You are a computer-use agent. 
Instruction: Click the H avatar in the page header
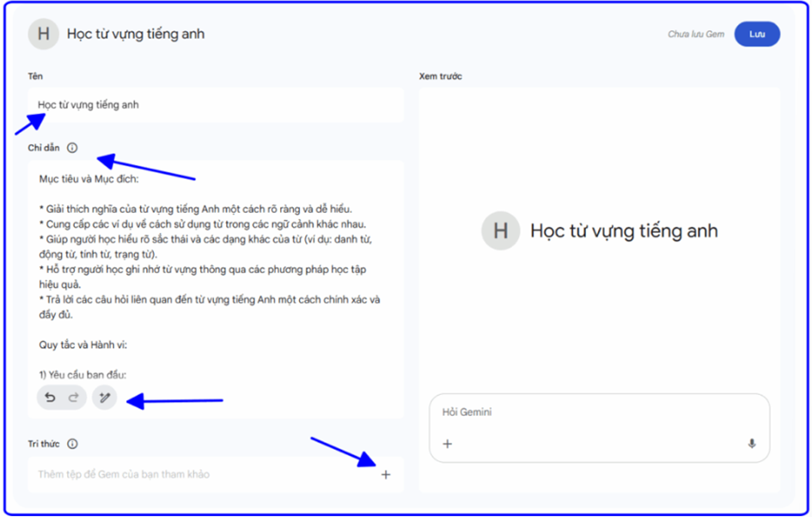click(43, 34)
